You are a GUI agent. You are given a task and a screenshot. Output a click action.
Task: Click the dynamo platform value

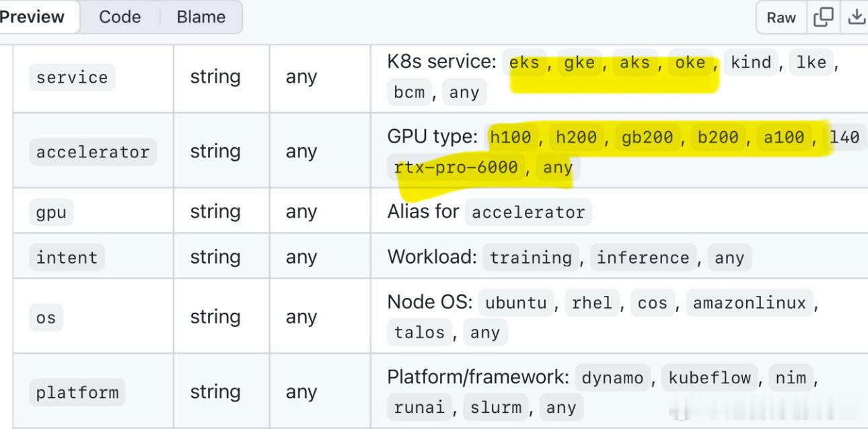[613, 378]
